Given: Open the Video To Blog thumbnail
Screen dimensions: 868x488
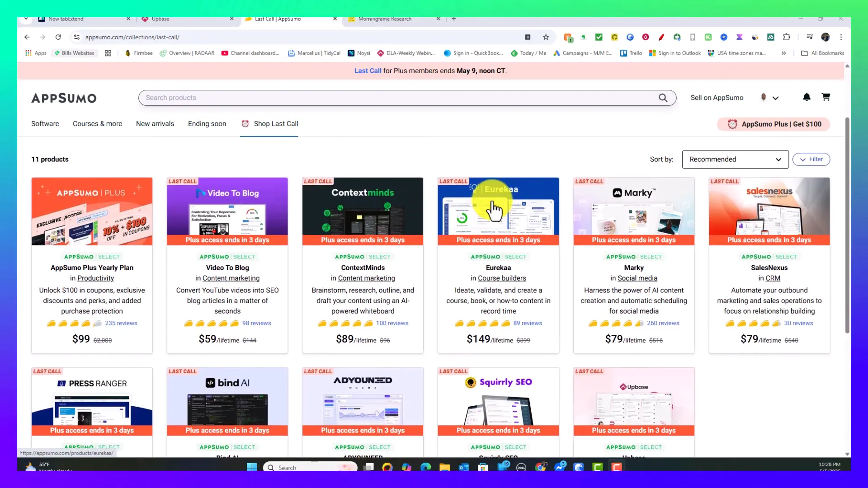Looking at the screenshot, I should point(227,211).
